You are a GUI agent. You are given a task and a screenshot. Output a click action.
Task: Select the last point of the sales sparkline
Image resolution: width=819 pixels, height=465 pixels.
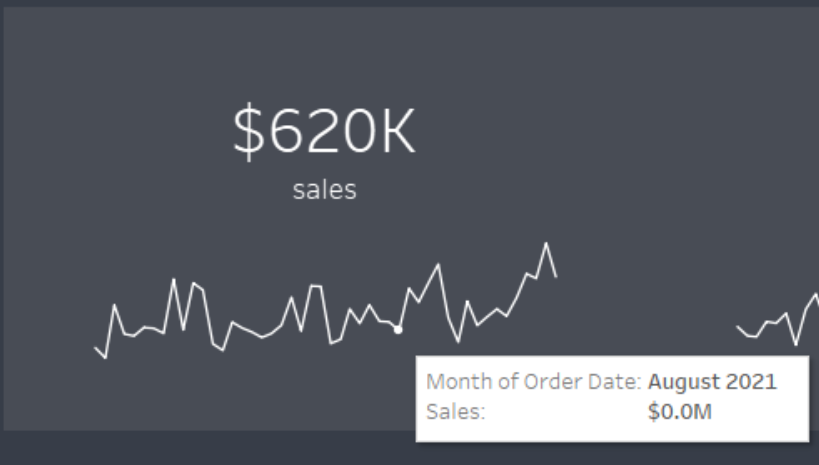(556, 276)
